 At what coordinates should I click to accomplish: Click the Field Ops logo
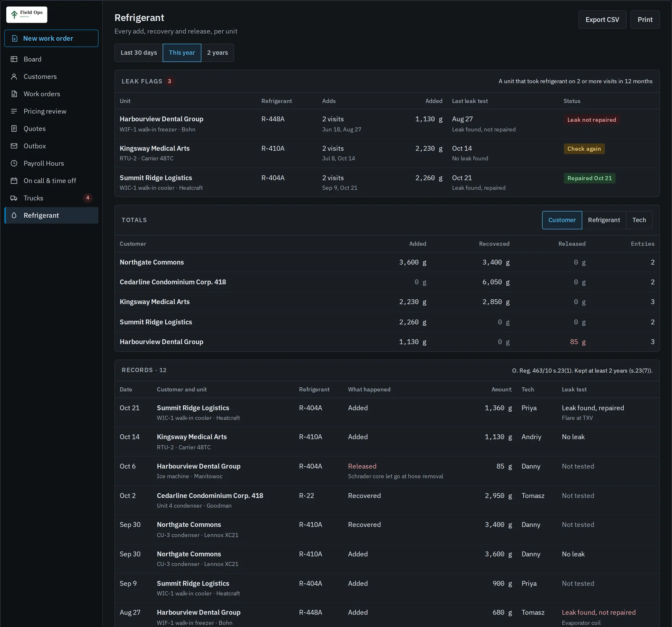click(x=27, y=15)
